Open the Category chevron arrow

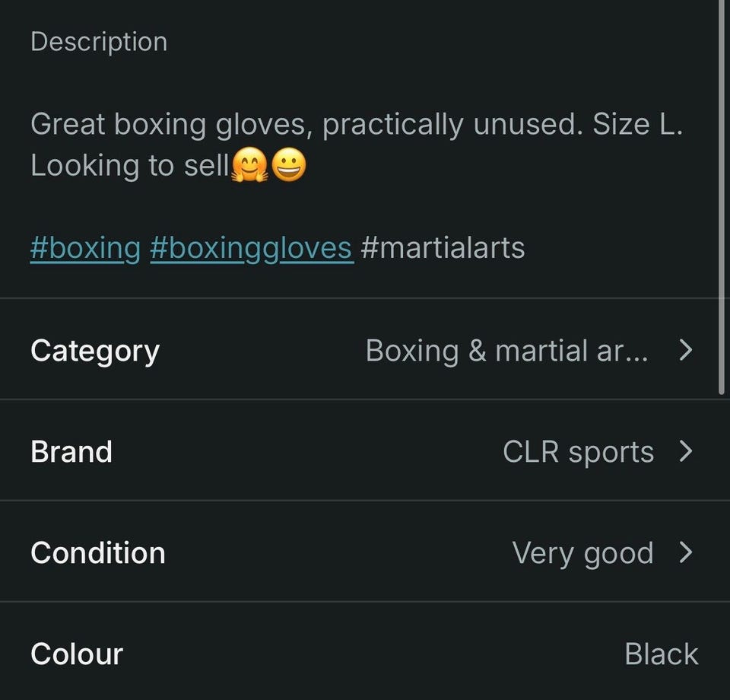click(x=686, y=350)
